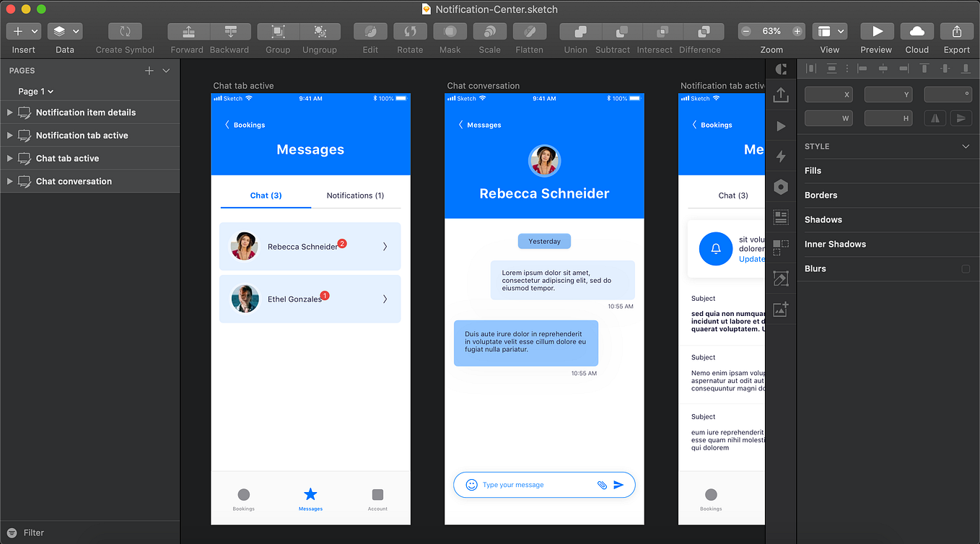980x544 pixels.
Task: Open the Page 1 dropdown
Action: coord(36,92)
